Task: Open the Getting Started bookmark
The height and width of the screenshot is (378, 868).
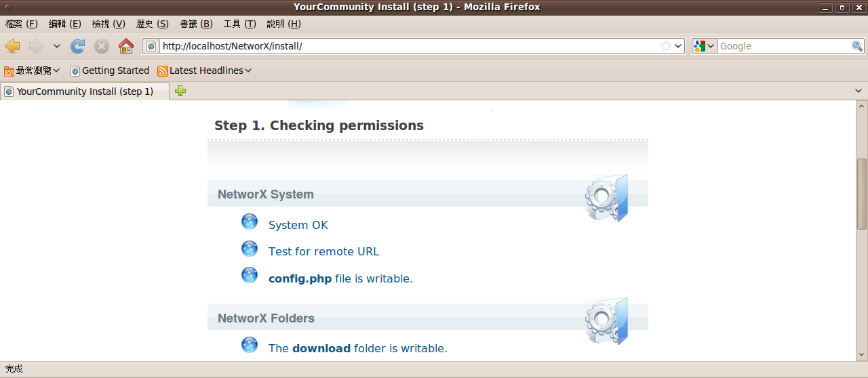Action: click(110, 70)
